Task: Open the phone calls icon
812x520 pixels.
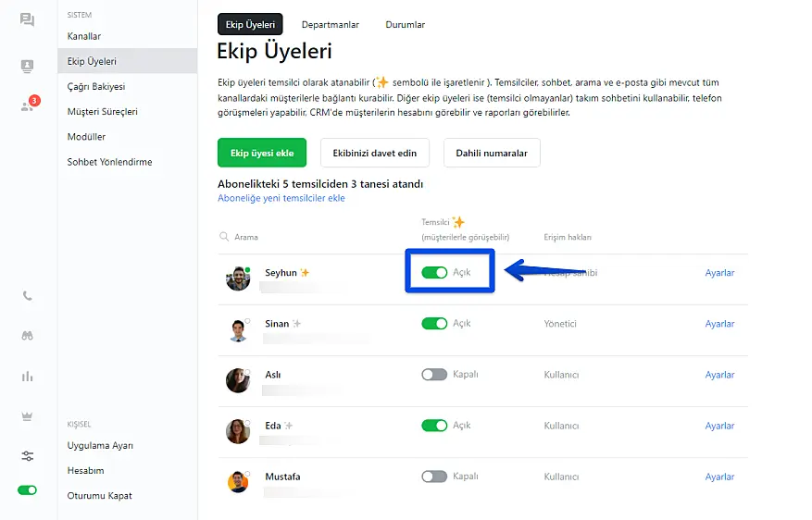Action: point(27,296)
